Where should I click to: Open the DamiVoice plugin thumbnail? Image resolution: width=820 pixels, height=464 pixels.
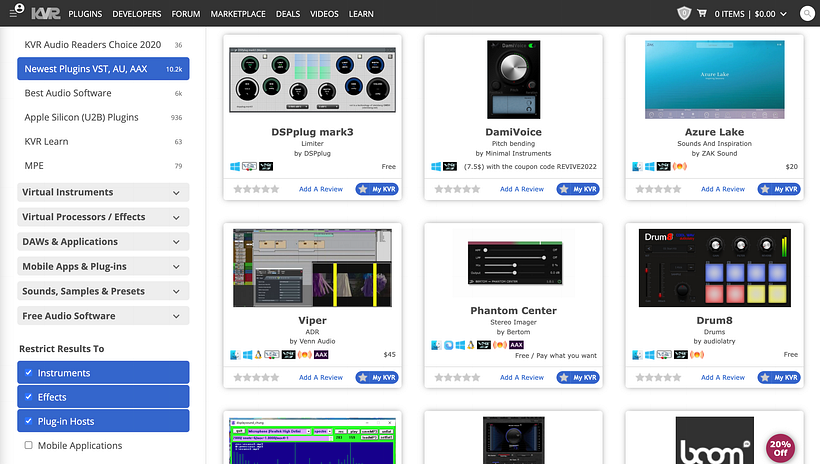pyautogui.click(x=514, y=80)
